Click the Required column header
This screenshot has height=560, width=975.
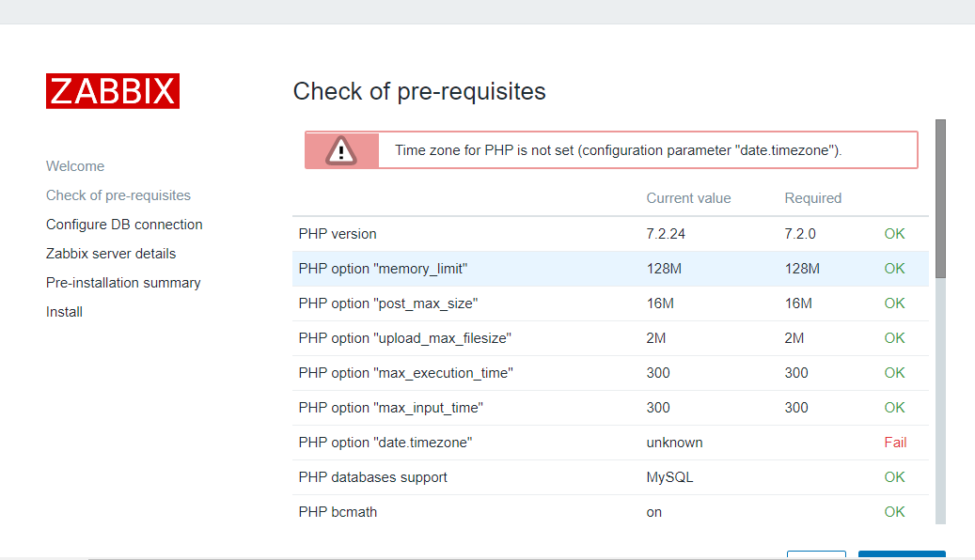[x=812, y=197]
